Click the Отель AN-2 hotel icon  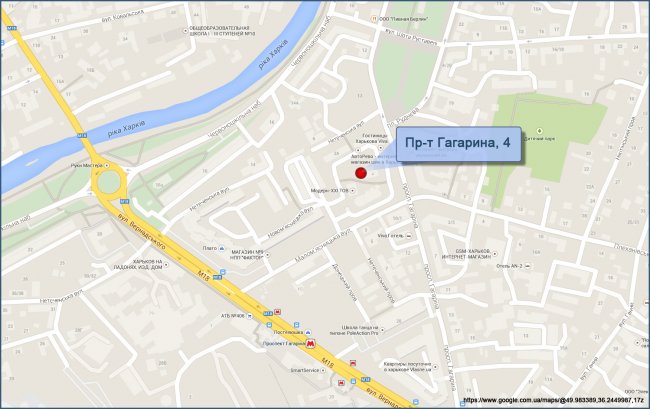pyautogui.click(x=527, y=266)
